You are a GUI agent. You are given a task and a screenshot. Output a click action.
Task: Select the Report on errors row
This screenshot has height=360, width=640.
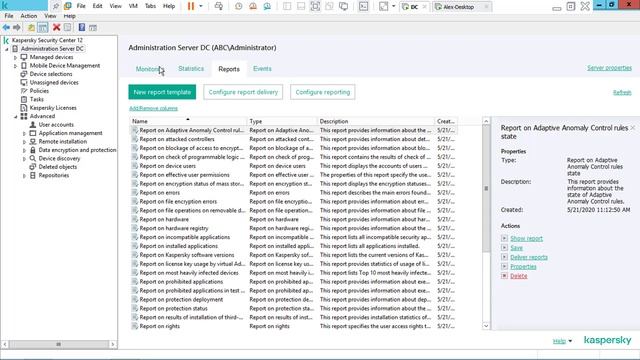coord(293,193)
